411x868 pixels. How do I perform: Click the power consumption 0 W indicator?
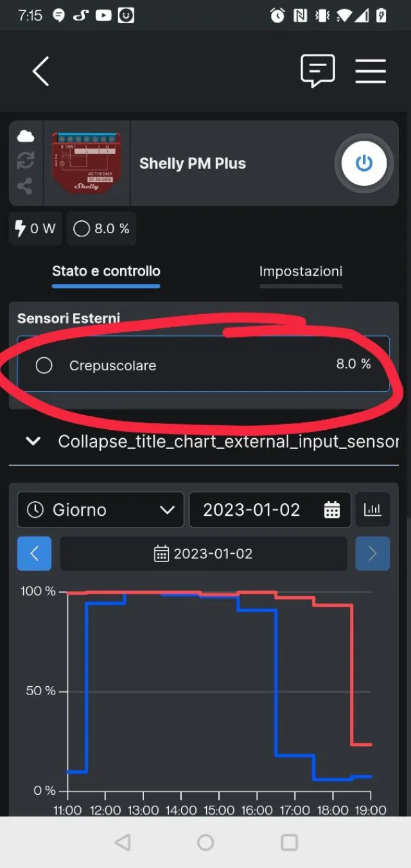pos(35,228)
